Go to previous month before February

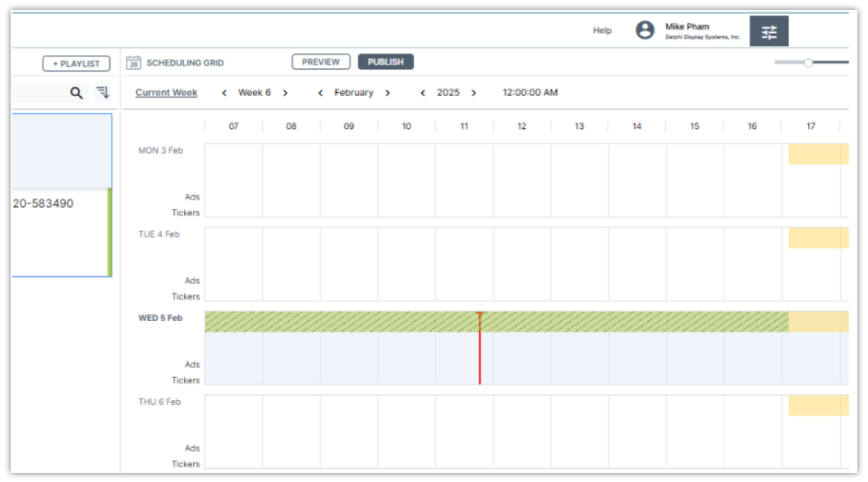coord(320,93)
